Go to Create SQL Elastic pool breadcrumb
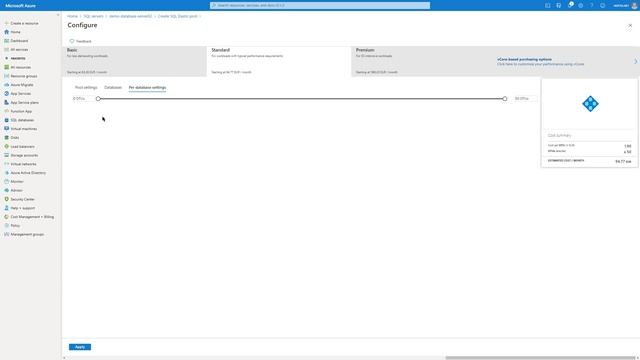The width and height of the screenshot is (640, 360). click(x=178, y=16)
